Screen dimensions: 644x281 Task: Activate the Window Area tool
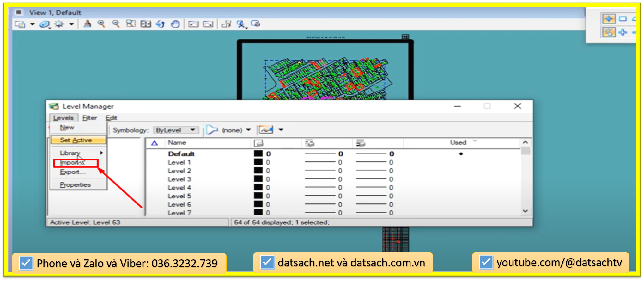(131, 24)
